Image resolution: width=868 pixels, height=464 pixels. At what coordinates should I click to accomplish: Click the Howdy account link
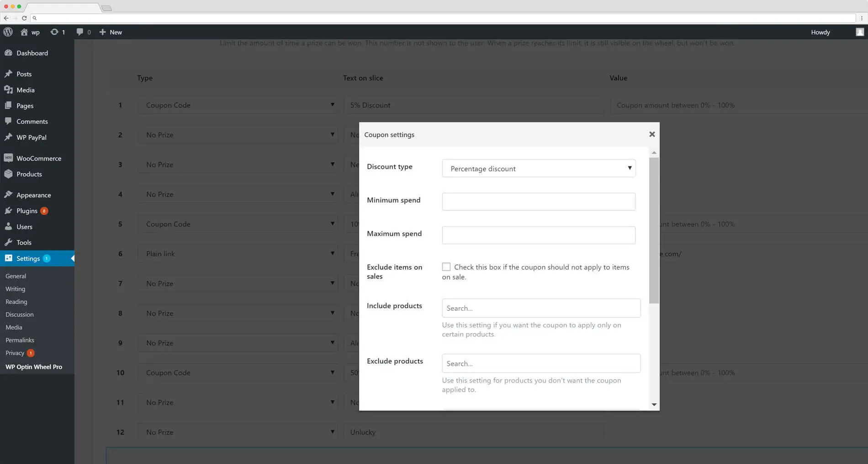point(820,32)
